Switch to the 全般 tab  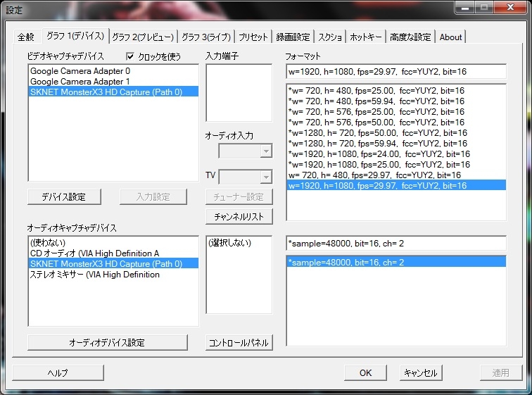pos(26,37)
